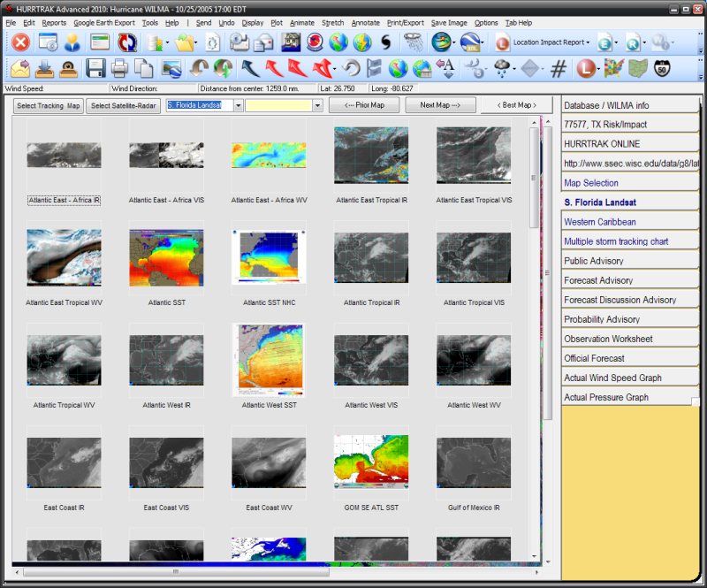Click the Prior Map button
The height and width of the screenshot is (588, 707).
(x=364, y=105)
